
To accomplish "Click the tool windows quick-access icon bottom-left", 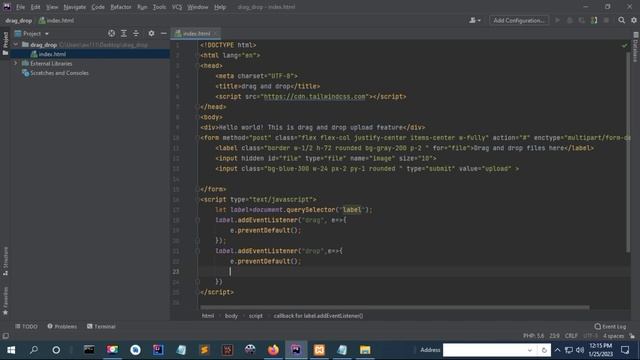I will pyautogui.click(x=6, y=336).
